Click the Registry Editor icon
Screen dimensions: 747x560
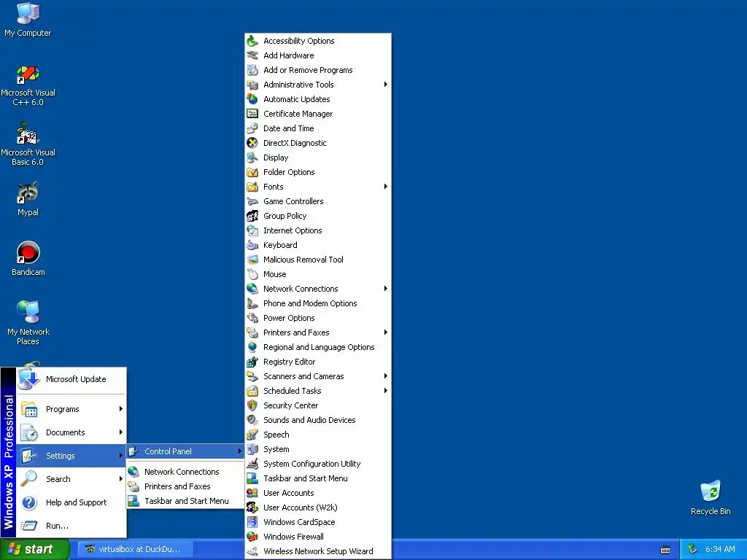coord(252,362)
